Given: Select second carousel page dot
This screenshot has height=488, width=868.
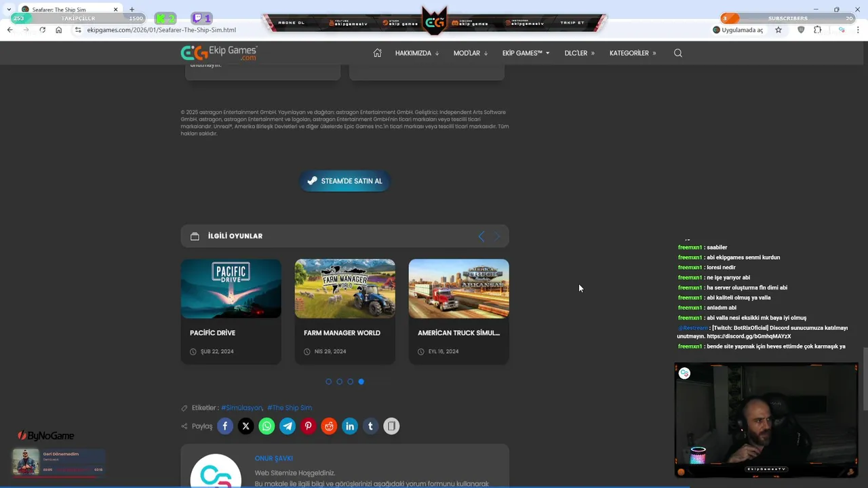Looking at the screenshot, I should click(340, 382).
